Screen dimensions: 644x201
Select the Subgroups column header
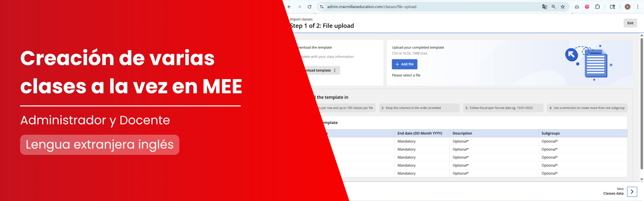tap(550, 133)
